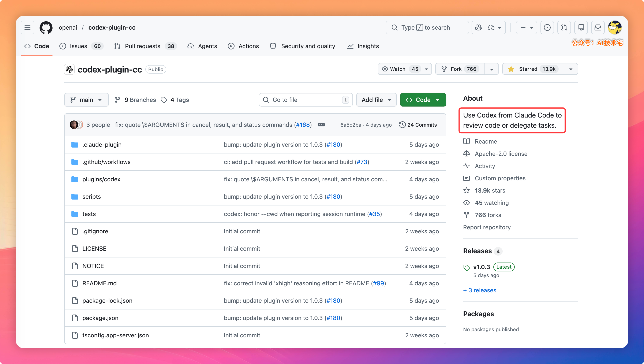Viewport: 644px width, 364px height.
Task: Open the repositories icon in top bar
Action: 581,27
